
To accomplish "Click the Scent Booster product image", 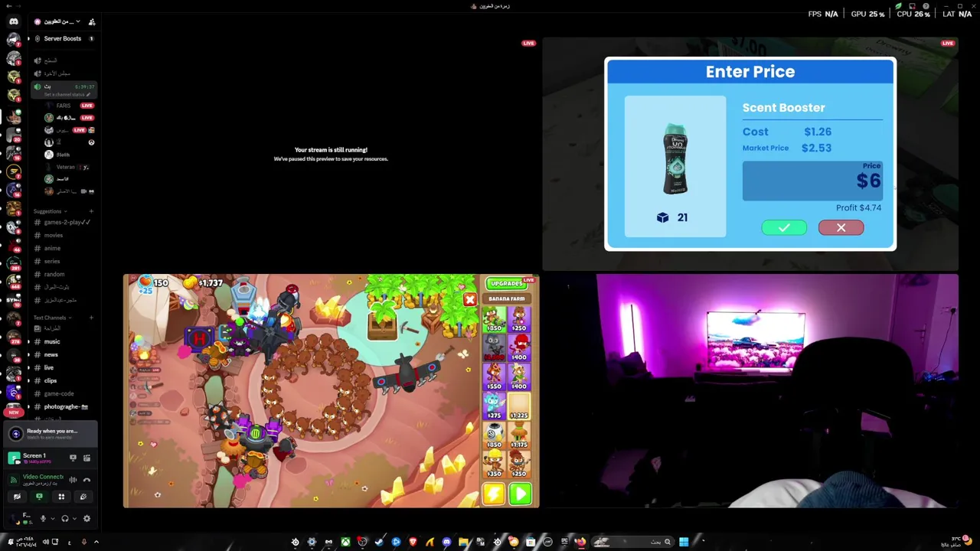I will (675, 159).
